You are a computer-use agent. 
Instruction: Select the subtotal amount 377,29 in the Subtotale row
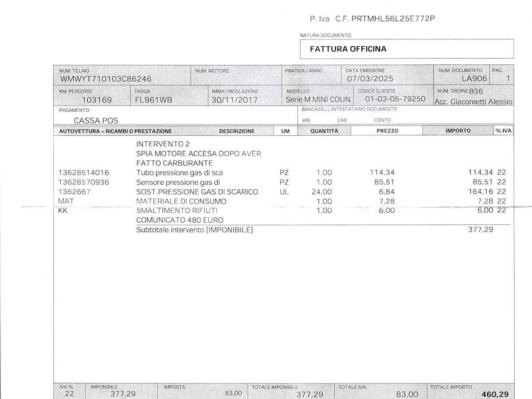pos(481,230)
